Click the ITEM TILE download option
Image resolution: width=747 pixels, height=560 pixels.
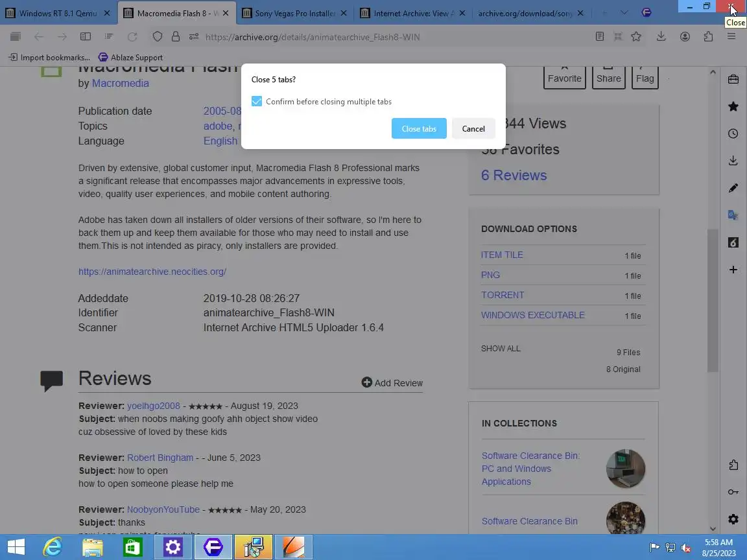coord(502,255)
